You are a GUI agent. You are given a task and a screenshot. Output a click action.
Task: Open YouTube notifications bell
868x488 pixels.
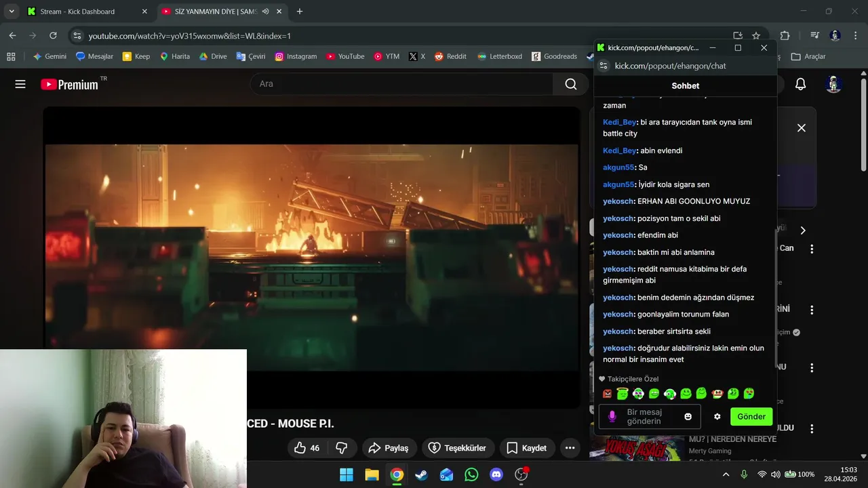[x=800, y=84]
